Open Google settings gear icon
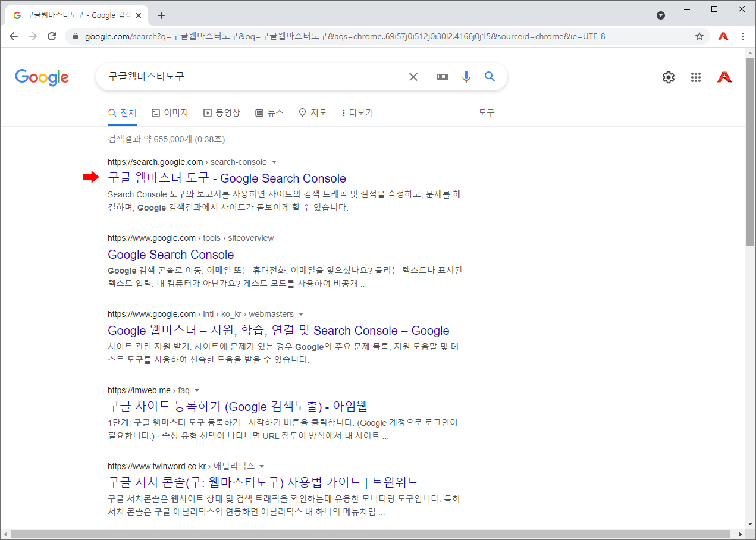The height and width of the screenshot is (540, 756). pyautogui.click(x=669, y=77)
